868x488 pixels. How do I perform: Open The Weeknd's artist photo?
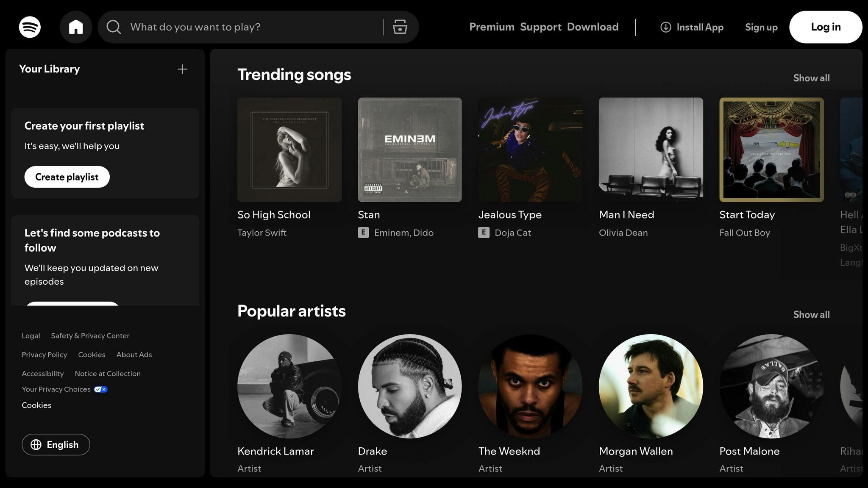click(x=530, y=386)
